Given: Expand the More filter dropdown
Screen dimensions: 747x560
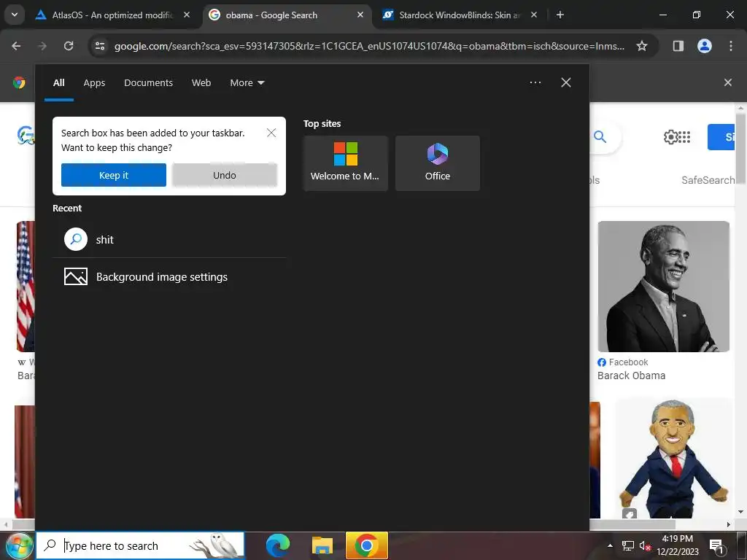Looking at the screenshot, I should tap(247, 83).
